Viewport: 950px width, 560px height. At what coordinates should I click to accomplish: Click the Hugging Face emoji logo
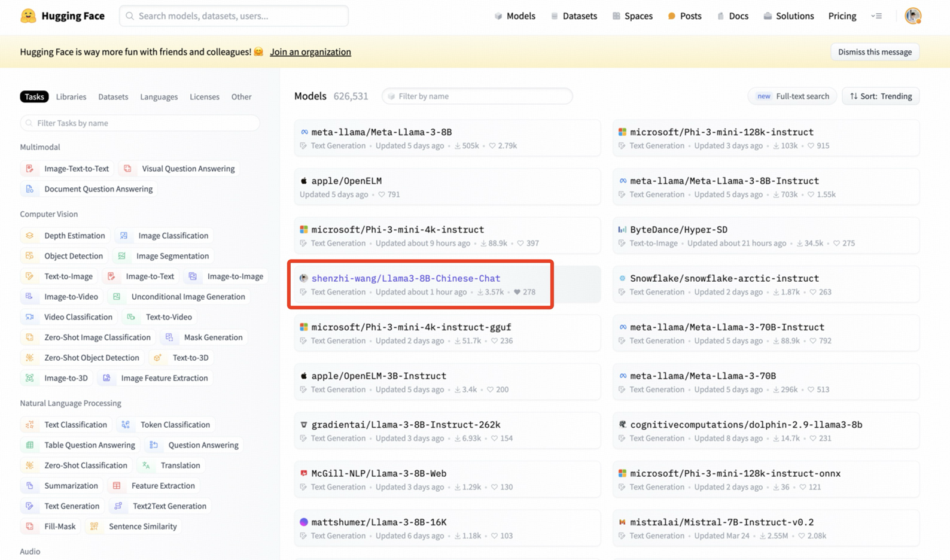(x=28, y=16)
